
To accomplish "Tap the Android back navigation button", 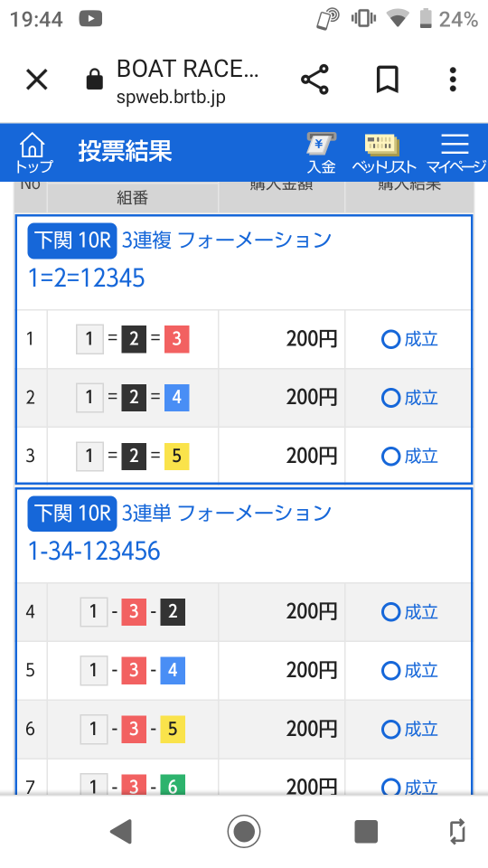I will pyautogui.click(x=120, y=832).
